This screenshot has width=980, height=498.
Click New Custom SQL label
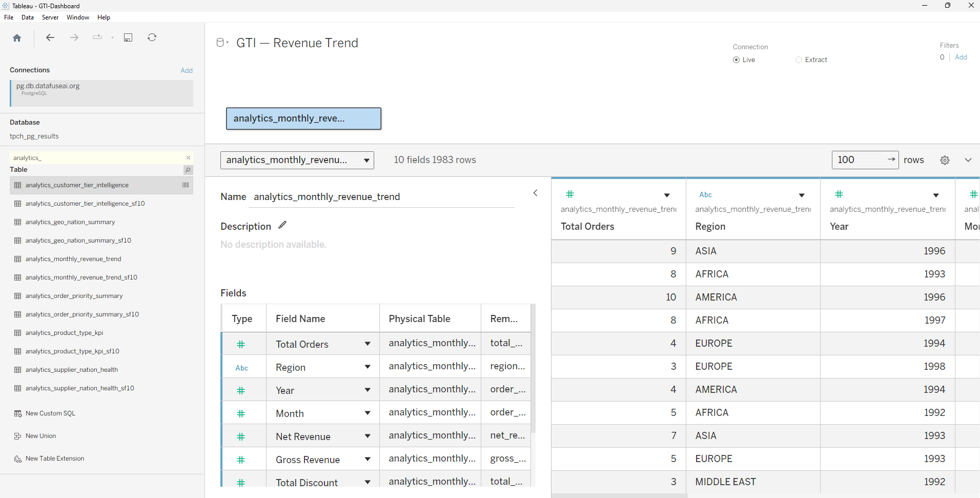(50, 413)
